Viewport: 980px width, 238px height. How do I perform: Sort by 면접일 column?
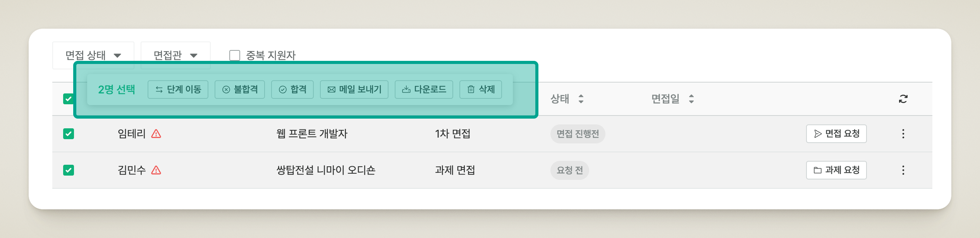click(672, 99)
